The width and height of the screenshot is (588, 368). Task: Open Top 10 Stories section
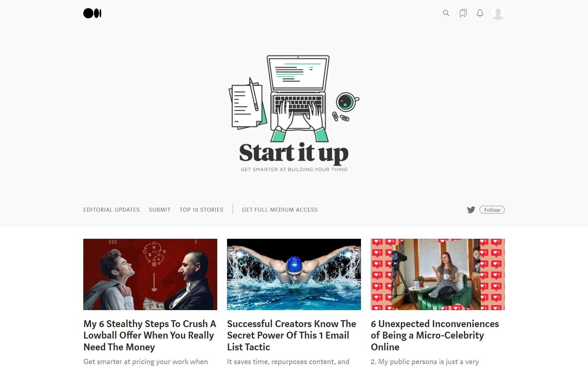202,210
